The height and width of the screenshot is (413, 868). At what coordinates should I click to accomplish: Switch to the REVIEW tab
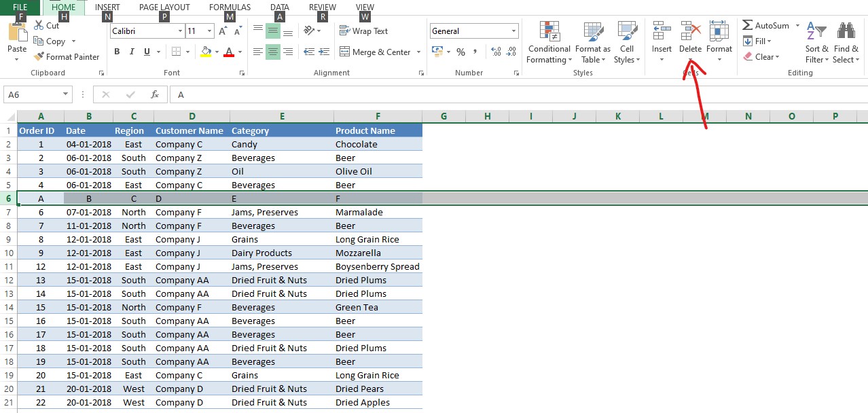click(x=323, y=7)
